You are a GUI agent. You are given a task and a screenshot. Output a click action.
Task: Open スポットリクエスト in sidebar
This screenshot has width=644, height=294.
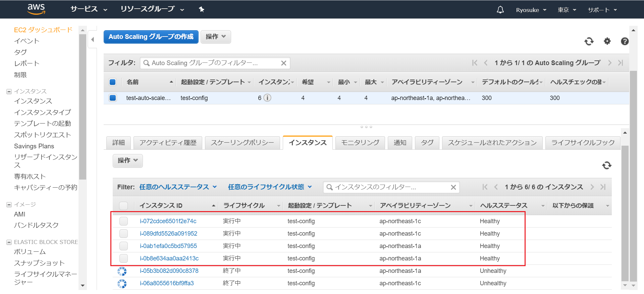click(43, 135)
